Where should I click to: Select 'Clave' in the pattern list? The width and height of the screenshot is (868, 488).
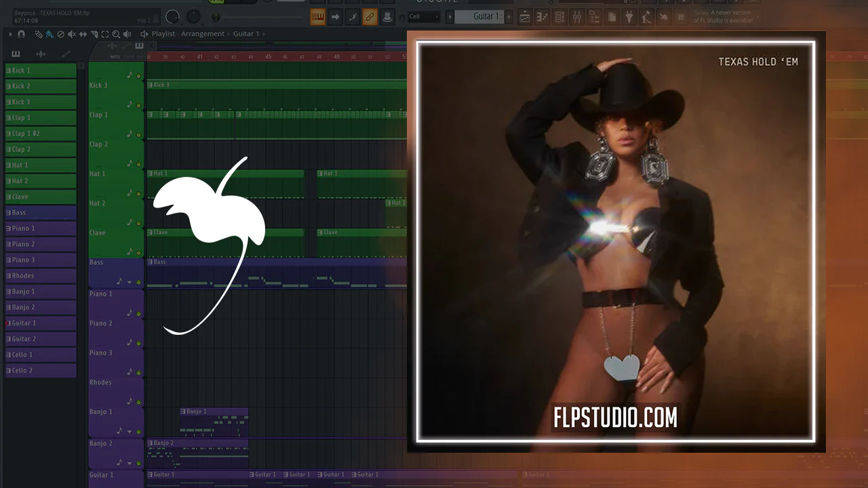pos(41,197)
